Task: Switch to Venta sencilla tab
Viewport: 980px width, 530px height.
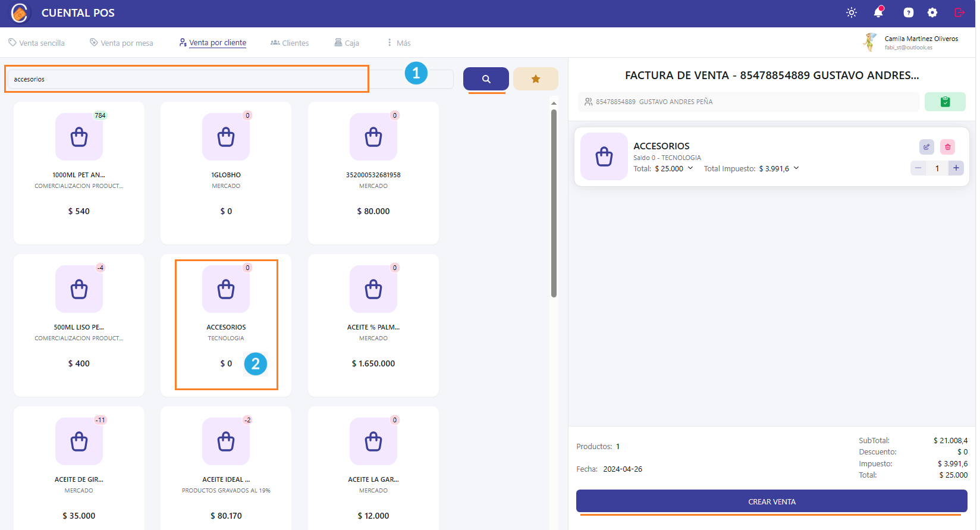Action: tap(36, 43)
